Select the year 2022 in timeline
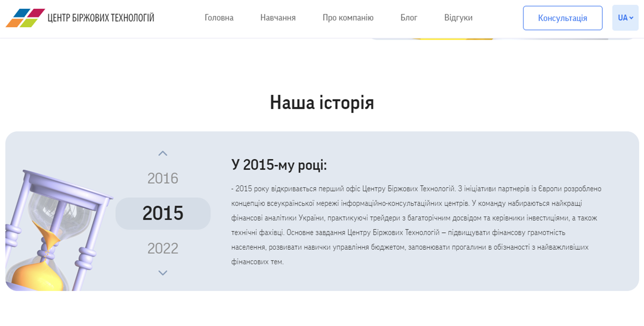This screenshot has width=644, height=326. pos(163,248)
